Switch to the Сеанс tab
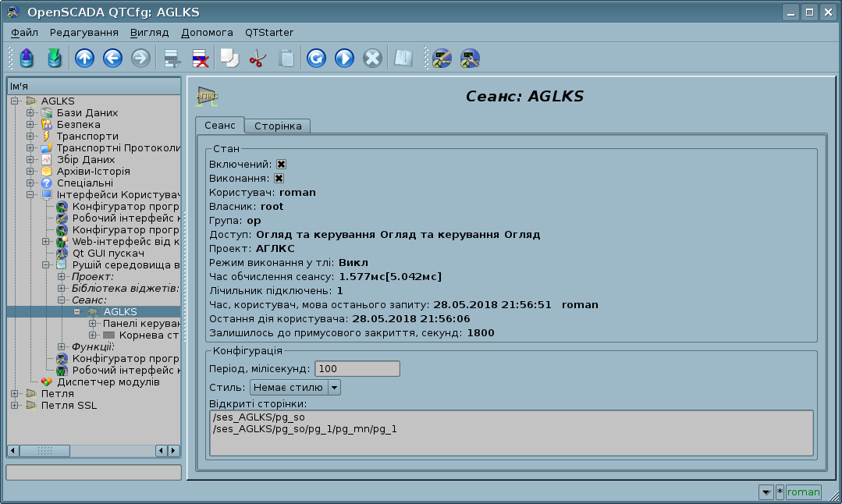The height and width of the screenshot is (504, 842). pyautogui.click(x=219, y=125)
